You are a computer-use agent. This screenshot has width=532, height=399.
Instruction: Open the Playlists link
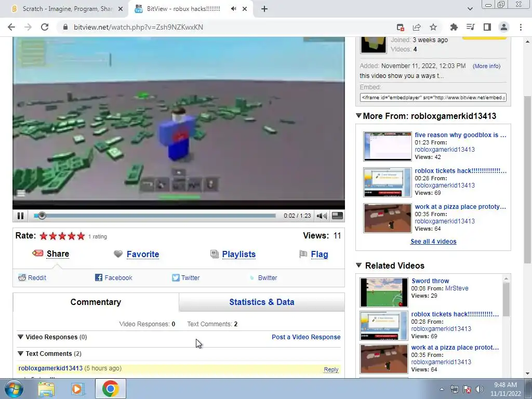coord(239,254)
